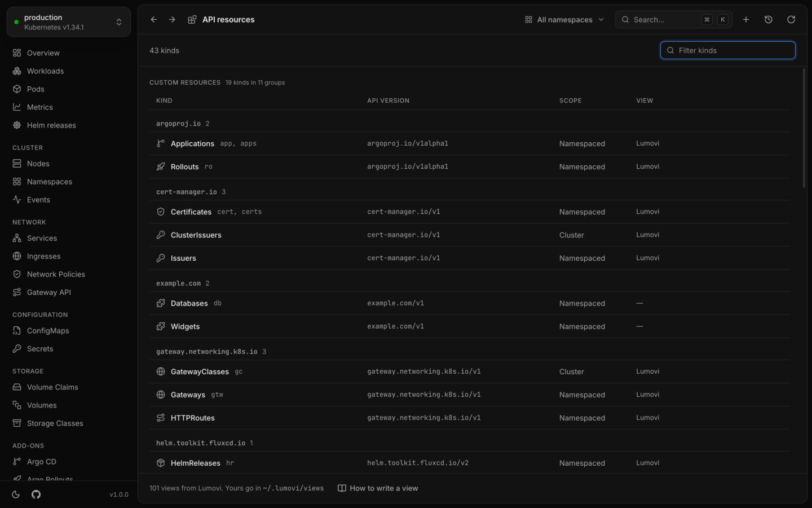Collapse the cert-manager.io group
Viewport: 812px width, 508px height.
tap(191, 192)
